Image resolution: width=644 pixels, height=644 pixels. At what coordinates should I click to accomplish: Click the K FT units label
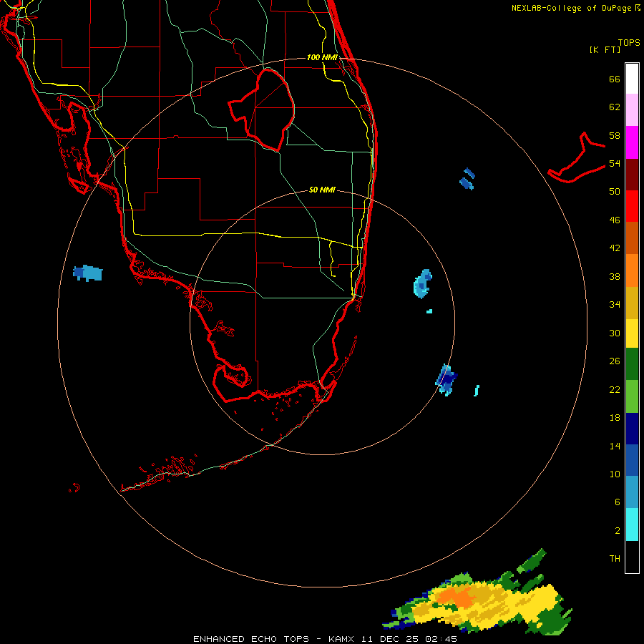(x=605, y=50)
